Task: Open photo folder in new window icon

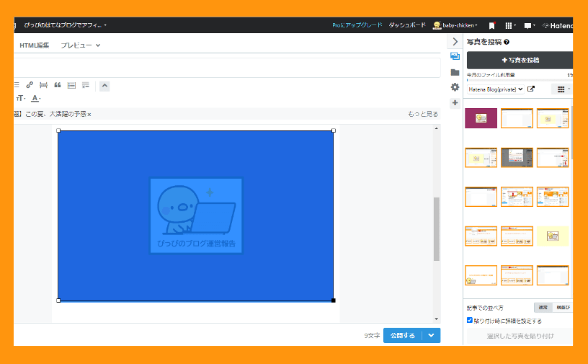Action: click(531, 89)
